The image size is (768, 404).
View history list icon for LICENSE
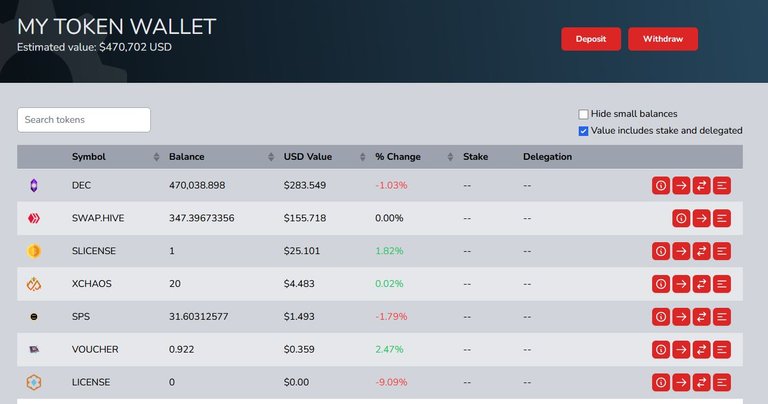(722, 382)
